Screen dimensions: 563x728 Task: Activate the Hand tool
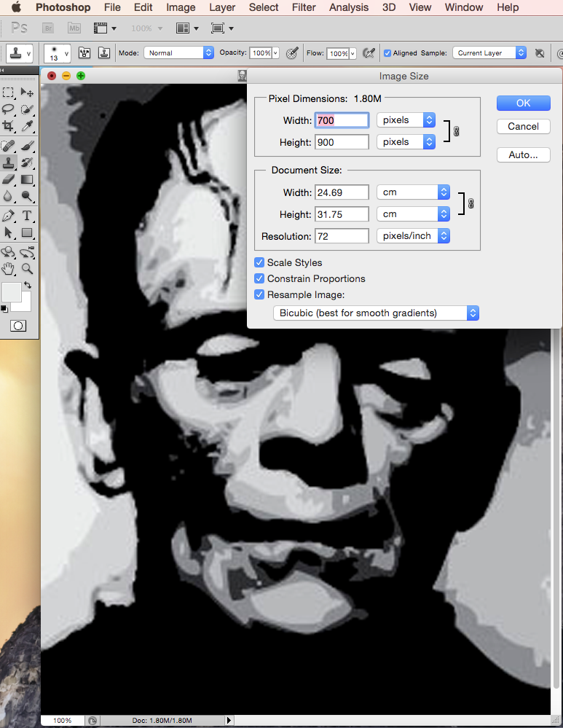point(8,268)
